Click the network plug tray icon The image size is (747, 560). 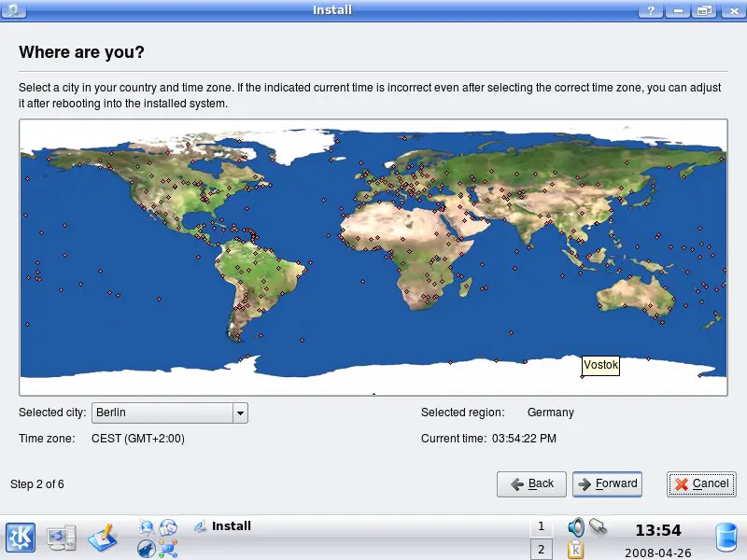(x=598, y=526)
